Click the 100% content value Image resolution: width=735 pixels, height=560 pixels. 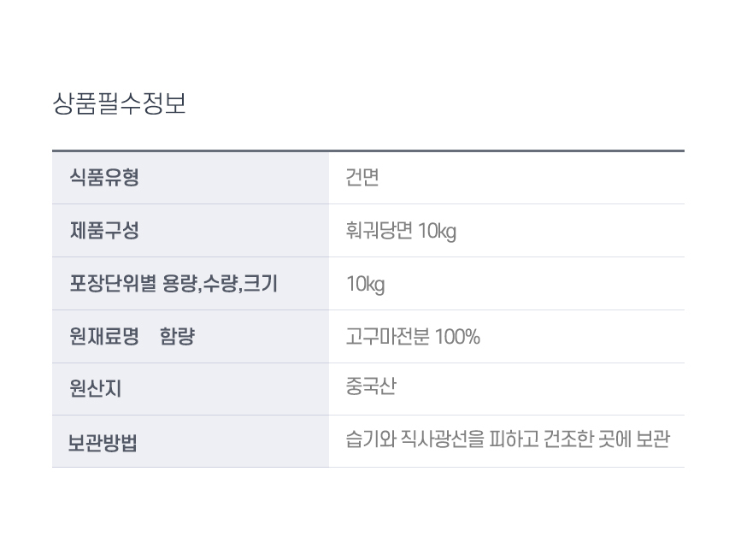(457, 337)
